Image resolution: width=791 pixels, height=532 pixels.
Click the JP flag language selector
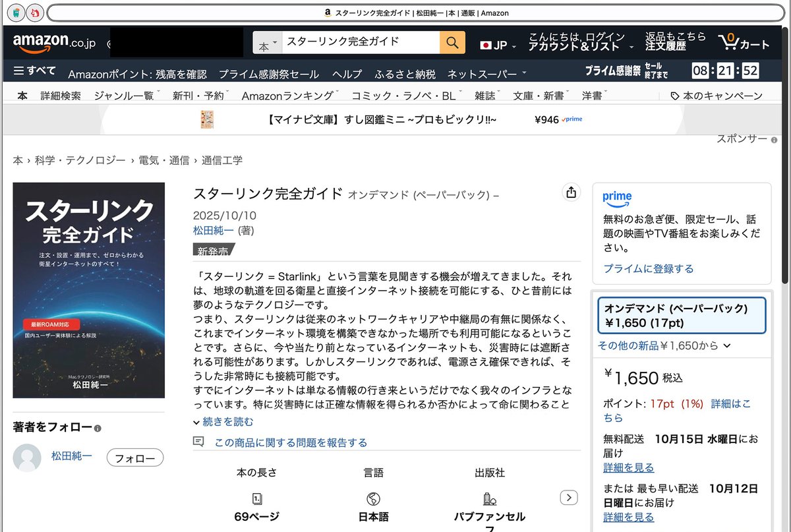pos(499,45)
